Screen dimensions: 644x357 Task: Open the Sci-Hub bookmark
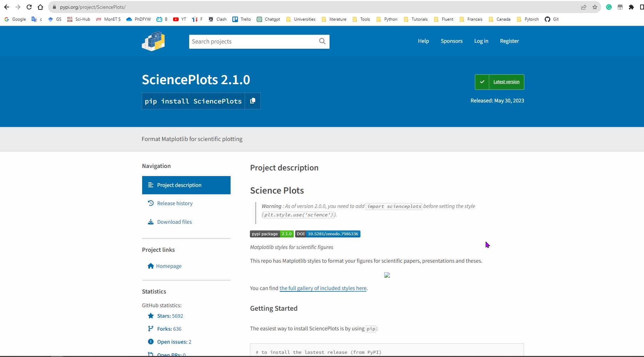[79, 19]
